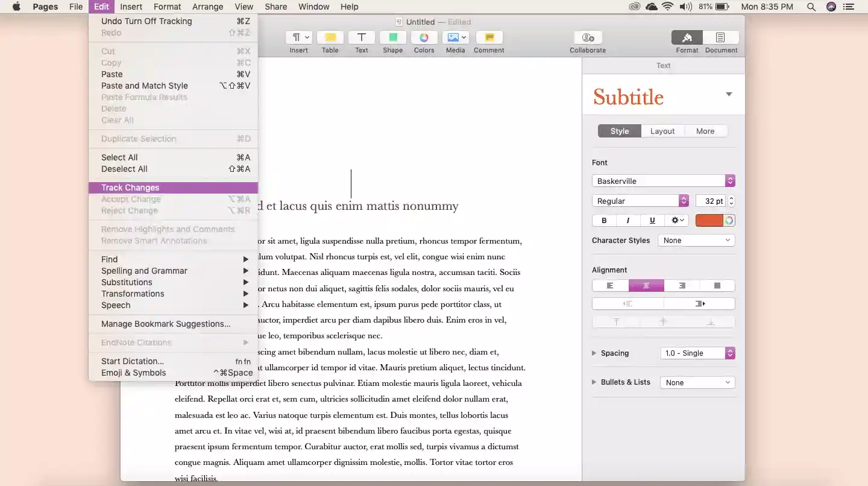Select Undo Turn Off Tracking

pyautogui.click(x=174, y=21)
